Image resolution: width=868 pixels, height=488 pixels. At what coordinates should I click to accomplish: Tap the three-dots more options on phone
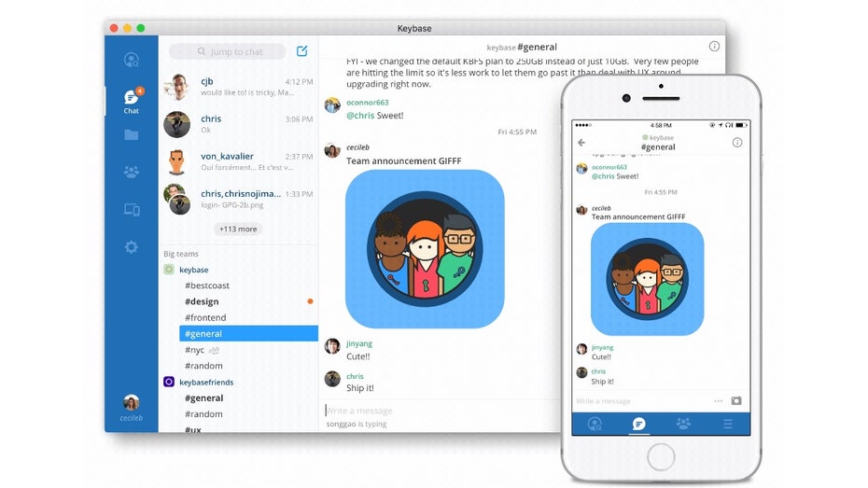point(718,400)
